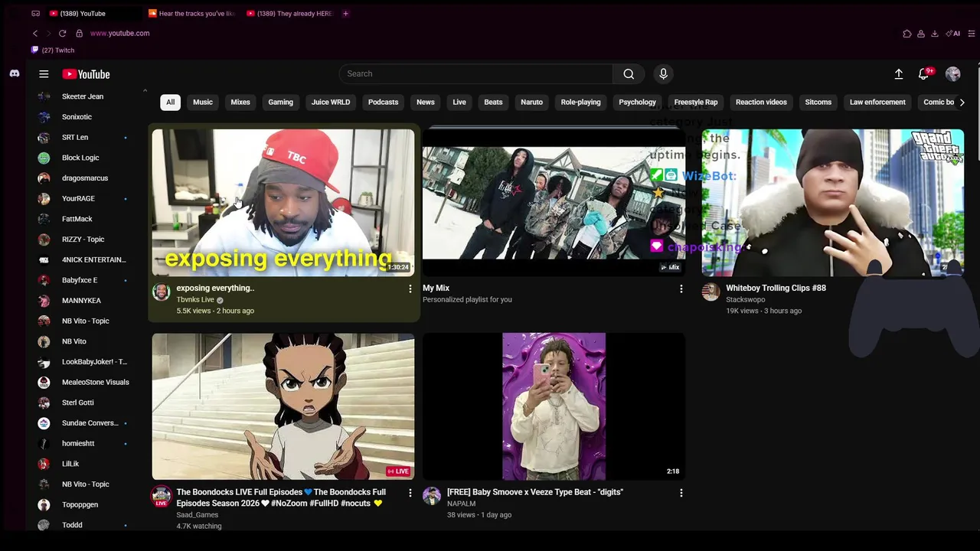980x551 pixels.
Task: Go back with browser back arrow
Action: 35,34
